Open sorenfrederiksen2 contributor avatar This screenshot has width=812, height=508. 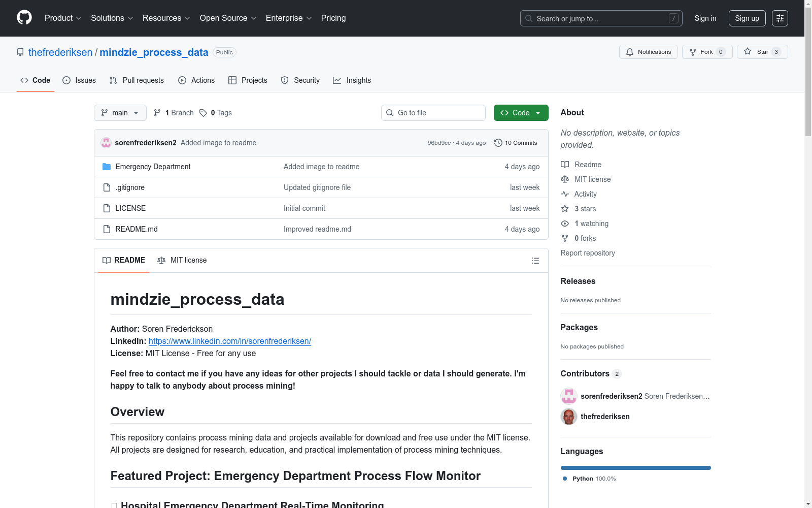(569, 396)
